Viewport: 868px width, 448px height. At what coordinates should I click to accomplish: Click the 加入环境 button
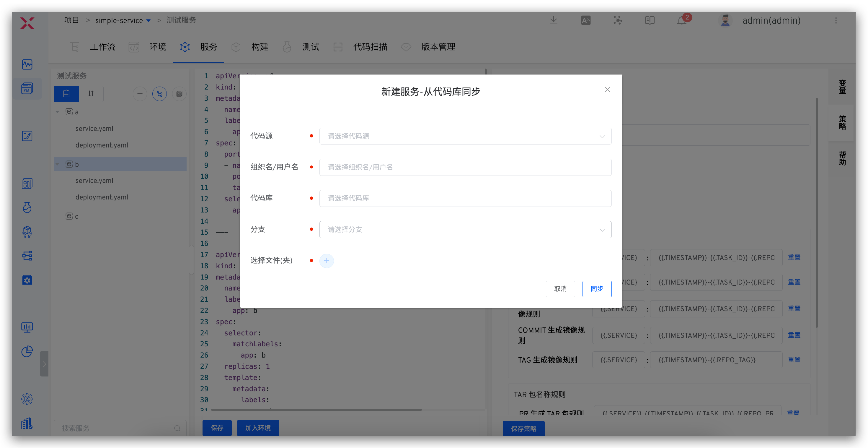258,428
